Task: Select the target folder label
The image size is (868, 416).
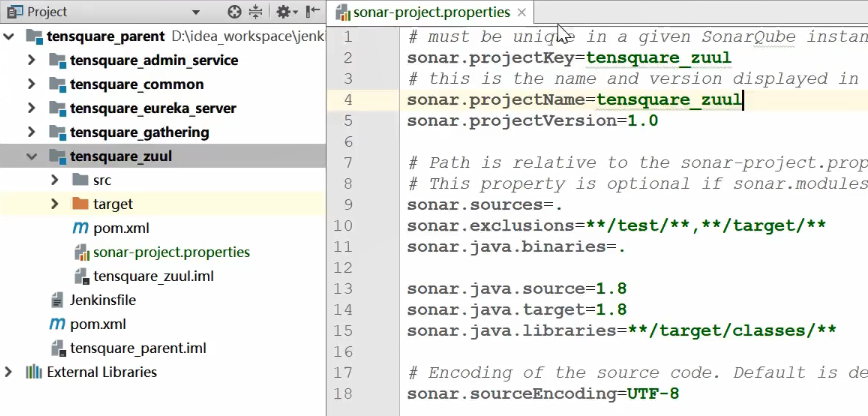Action: 113,204
